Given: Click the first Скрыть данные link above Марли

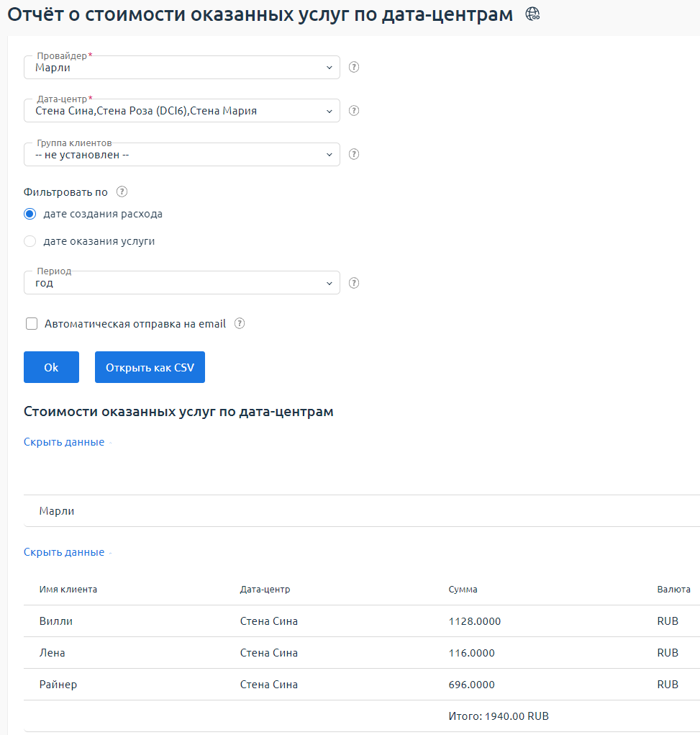Looking at the screenshot, I should (x=64, y=442).
